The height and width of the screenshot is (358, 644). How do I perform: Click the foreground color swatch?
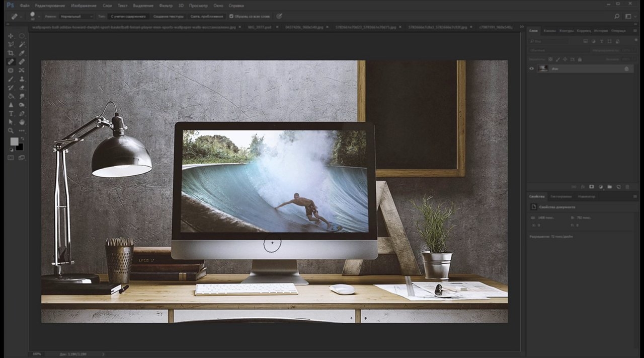click(x=14, y=141)
